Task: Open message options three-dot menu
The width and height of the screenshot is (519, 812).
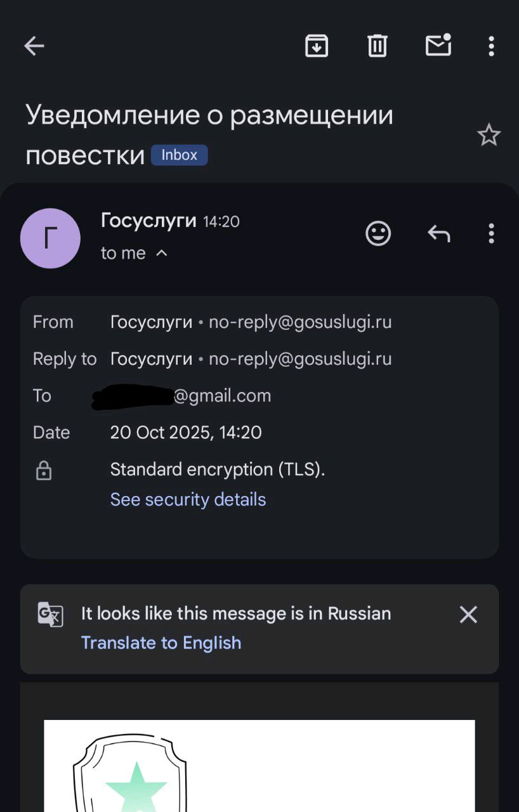Action: pyautogui.click(x=491, y=234)
